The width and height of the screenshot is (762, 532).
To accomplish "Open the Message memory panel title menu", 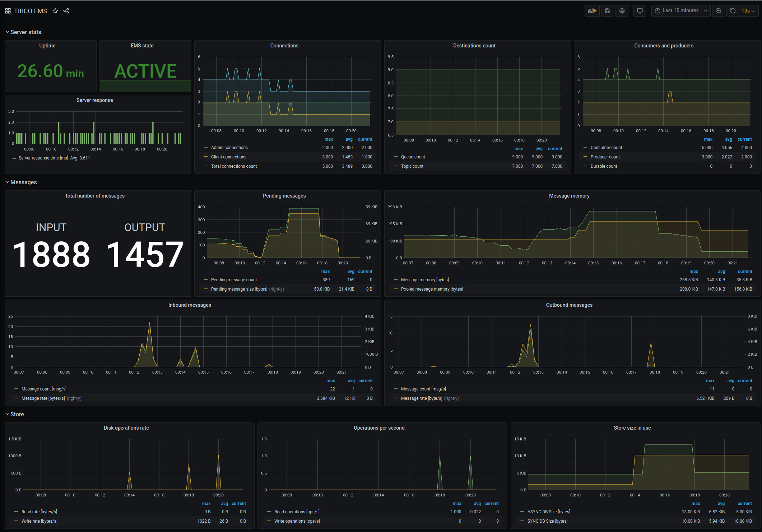I will point(569,196).
